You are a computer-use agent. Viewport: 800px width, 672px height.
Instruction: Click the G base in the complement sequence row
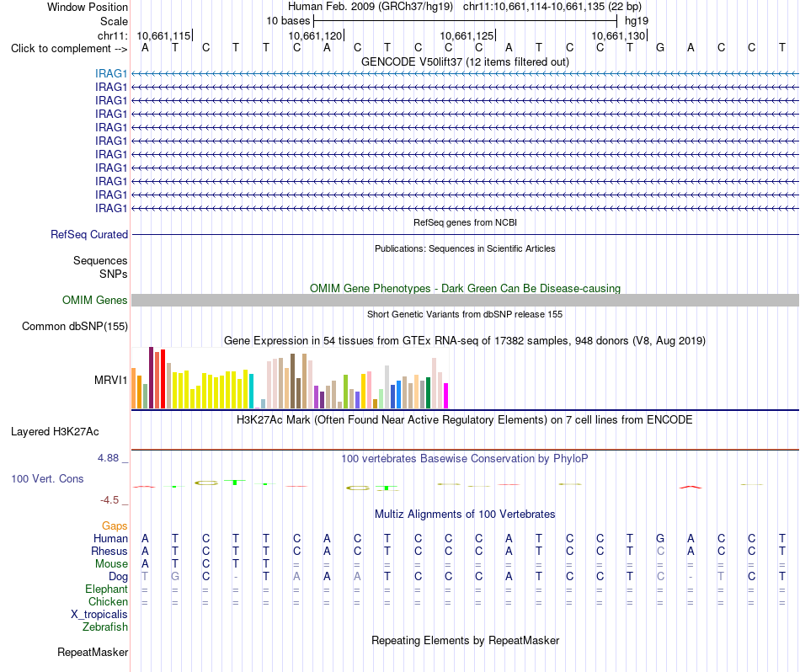click(x=660, y=48)
